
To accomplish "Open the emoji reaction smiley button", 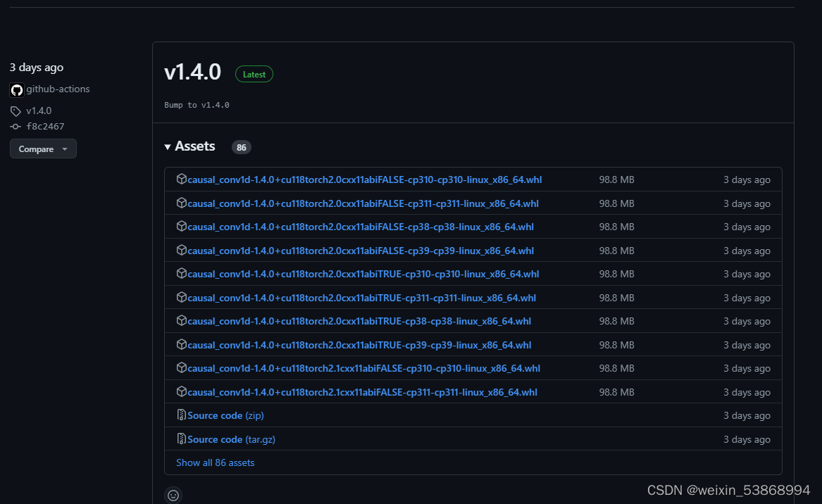I will [173, 495].
